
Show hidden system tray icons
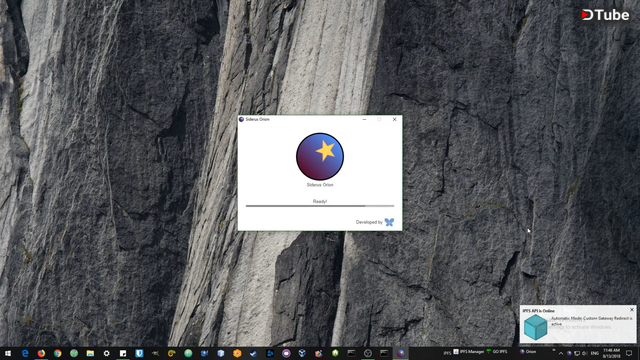(561, 353)
